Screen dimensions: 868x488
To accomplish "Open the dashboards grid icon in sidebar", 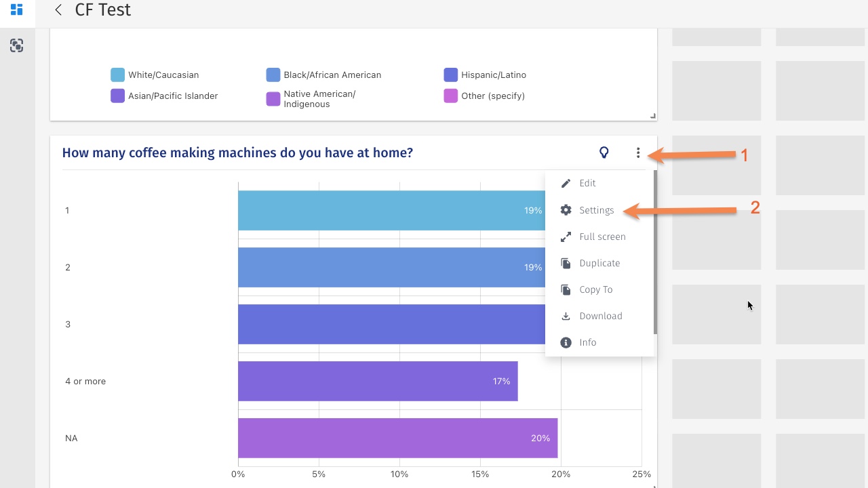I will point(17,10).
